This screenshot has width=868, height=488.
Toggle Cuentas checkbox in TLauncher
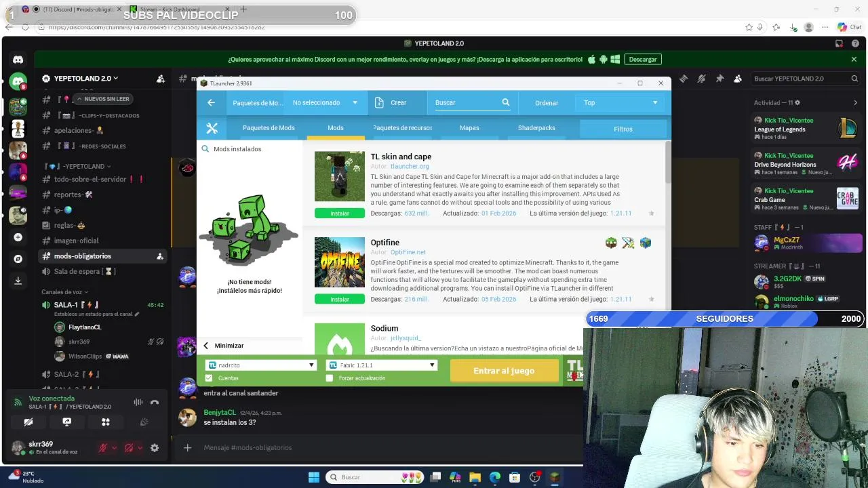(209, 378)
